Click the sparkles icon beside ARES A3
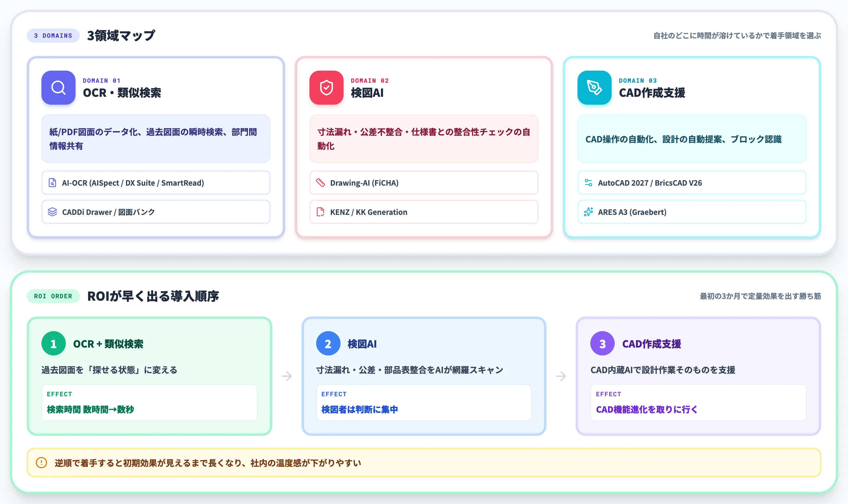This screenshot has height=504, width=848. (588, 212)
